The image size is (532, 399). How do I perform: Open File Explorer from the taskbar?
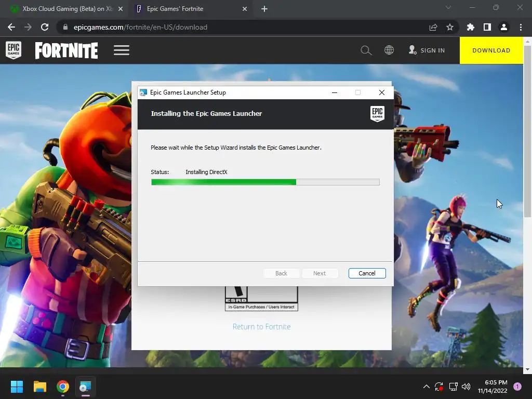[x=39, y=387]
